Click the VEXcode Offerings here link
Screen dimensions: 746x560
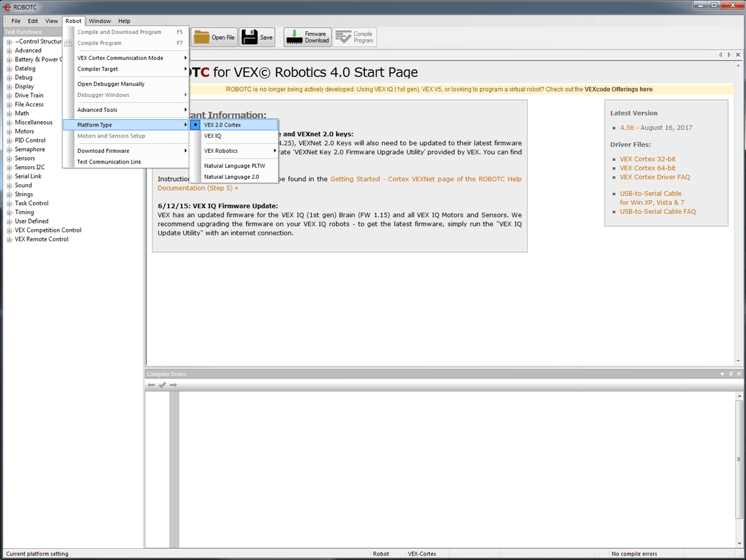[619, 88]
